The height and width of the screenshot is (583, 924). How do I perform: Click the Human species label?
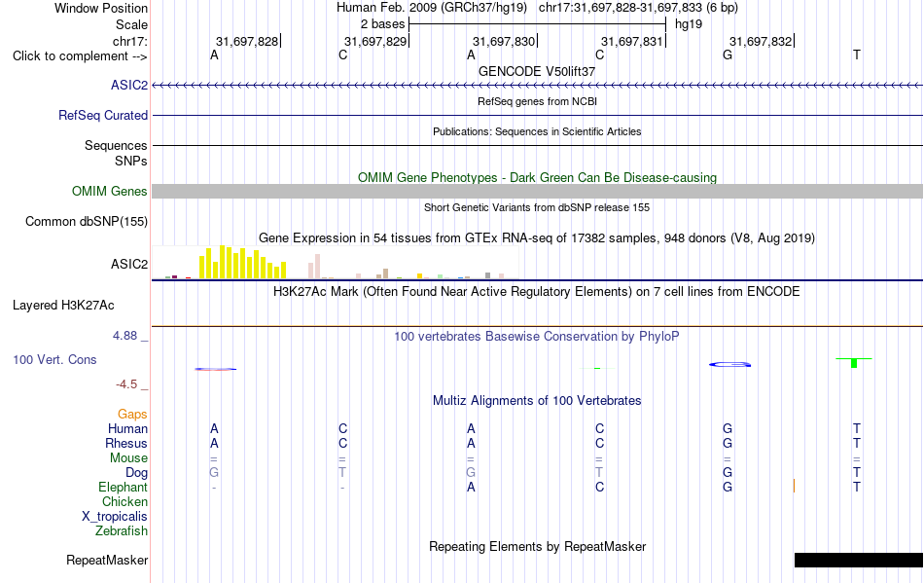[x=127, y=429]
